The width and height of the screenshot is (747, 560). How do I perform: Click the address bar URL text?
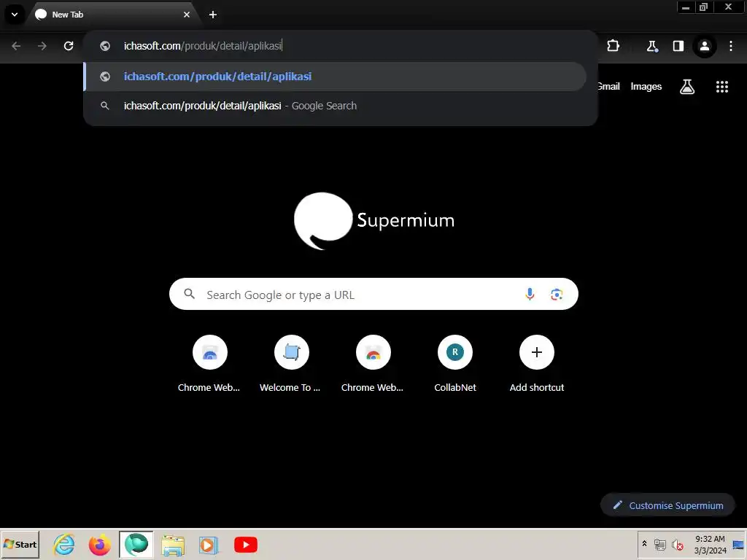point(203,46)
